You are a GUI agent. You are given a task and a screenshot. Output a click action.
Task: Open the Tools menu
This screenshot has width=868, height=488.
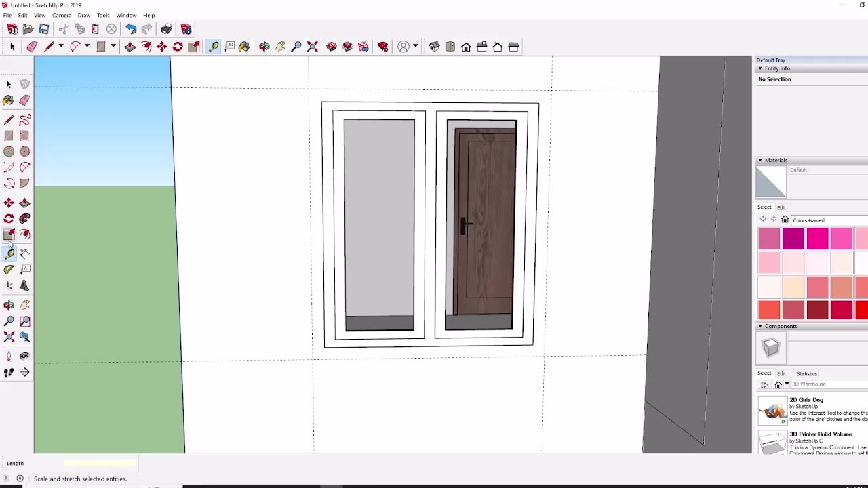point(103,15)
